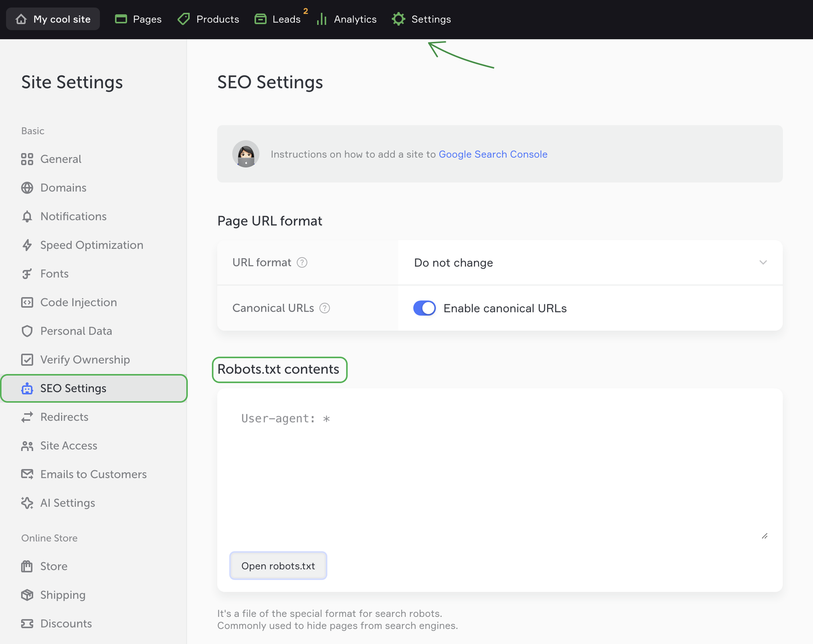Click the Notifications bell icon
This screenshot has width=813, height=644.
[x=27, y=216]
